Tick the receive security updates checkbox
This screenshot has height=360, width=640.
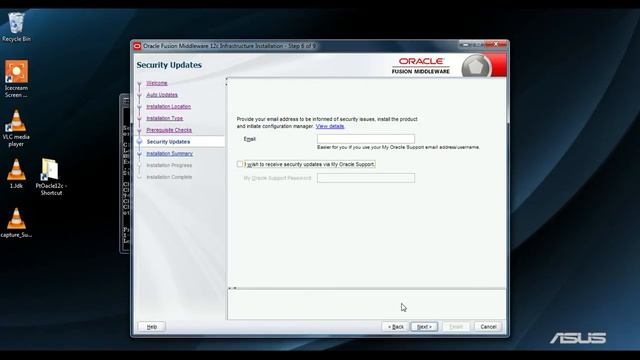pyautogui.click(x=240, y=164)
